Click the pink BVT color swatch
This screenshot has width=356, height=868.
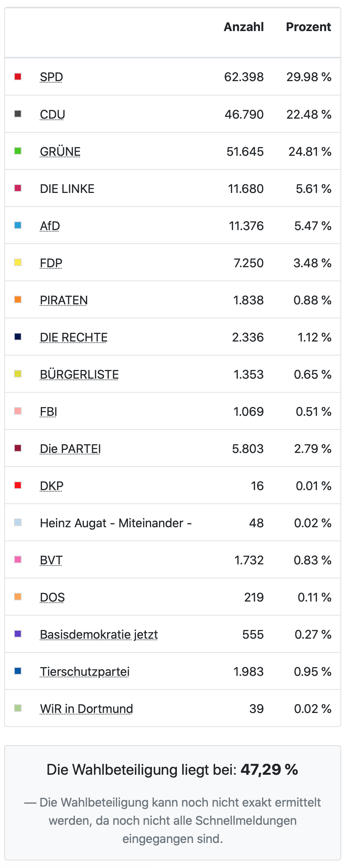coord(18,559)
